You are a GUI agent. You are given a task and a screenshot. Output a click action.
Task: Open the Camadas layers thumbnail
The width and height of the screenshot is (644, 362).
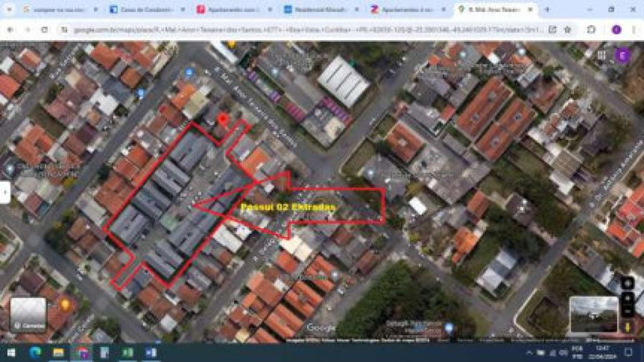coord(28,314)
